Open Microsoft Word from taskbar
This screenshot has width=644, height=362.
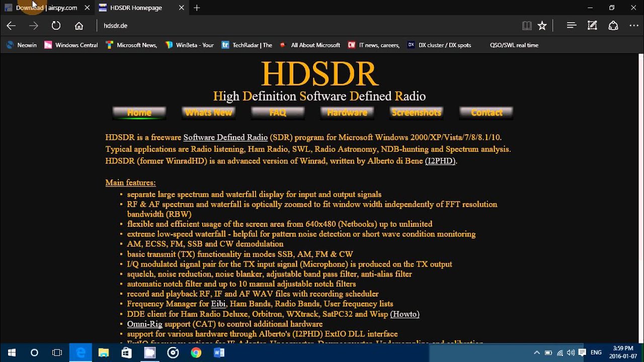coord(219,353)
